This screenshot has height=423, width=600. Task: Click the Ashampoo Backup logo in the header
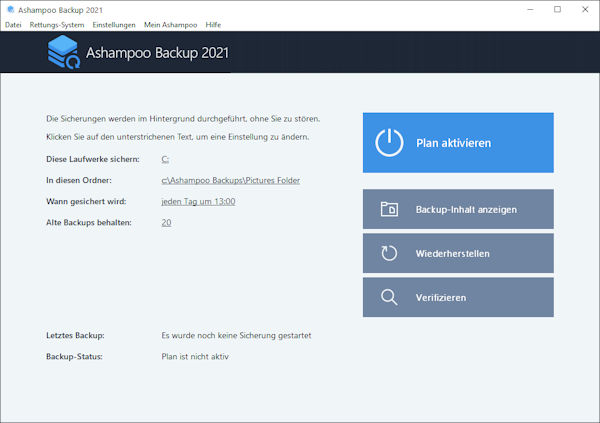(x=64, y=52)
